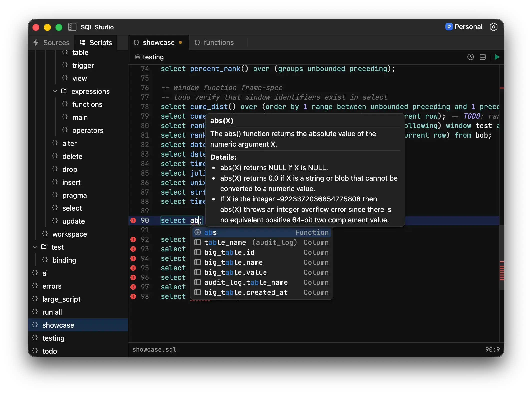532x394 pixels.
Task: Click the showcase tab unsaved dot
Action: [x=180, y=43]
